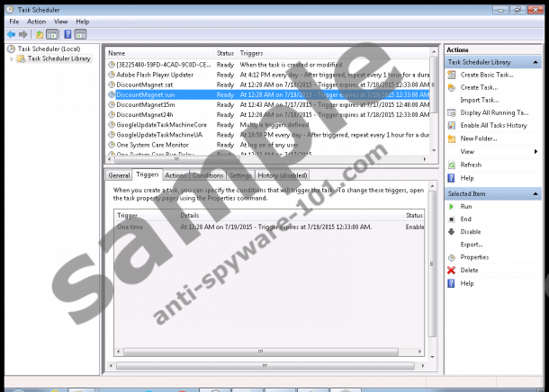Run the selected task with green arrow

452,206
